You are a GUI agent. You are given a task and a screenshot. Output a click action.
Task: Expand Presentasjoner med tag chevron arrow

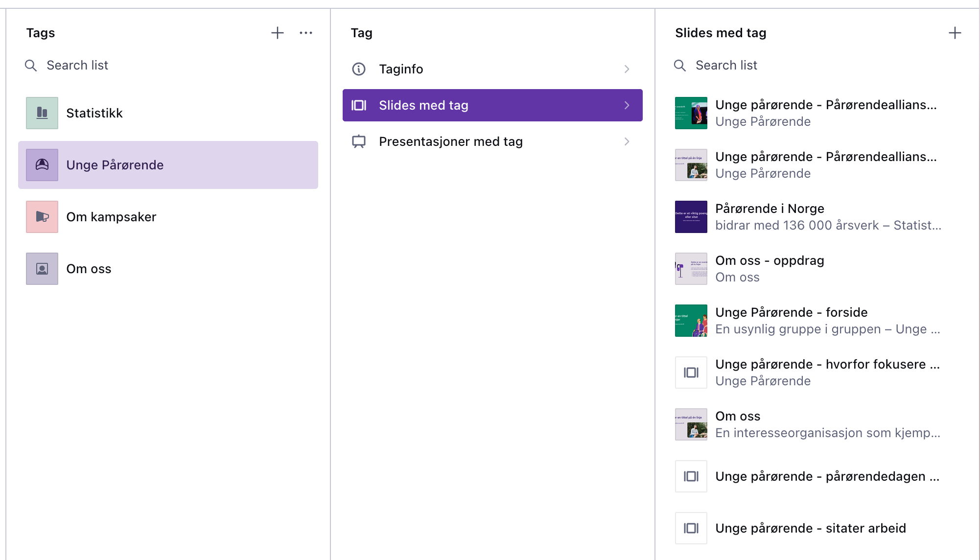click(627, 141)
